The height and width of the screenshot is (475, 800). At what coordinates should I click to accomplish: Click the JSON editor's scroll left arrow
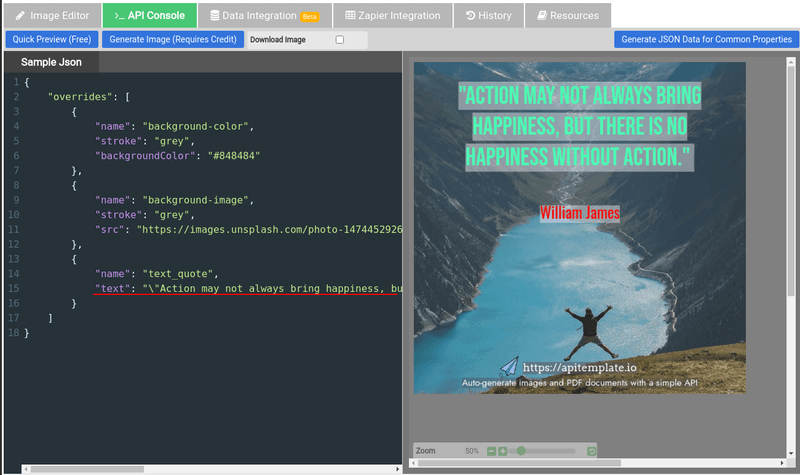(x=26, y=469)
